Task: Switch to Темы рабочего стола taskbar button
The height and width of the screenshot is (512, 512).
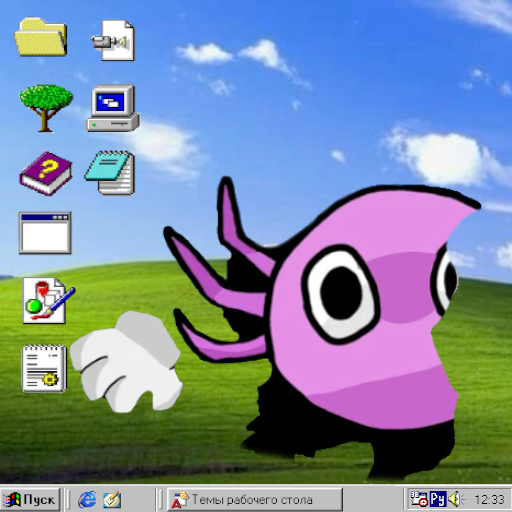Action: click(x=255, y=500)
